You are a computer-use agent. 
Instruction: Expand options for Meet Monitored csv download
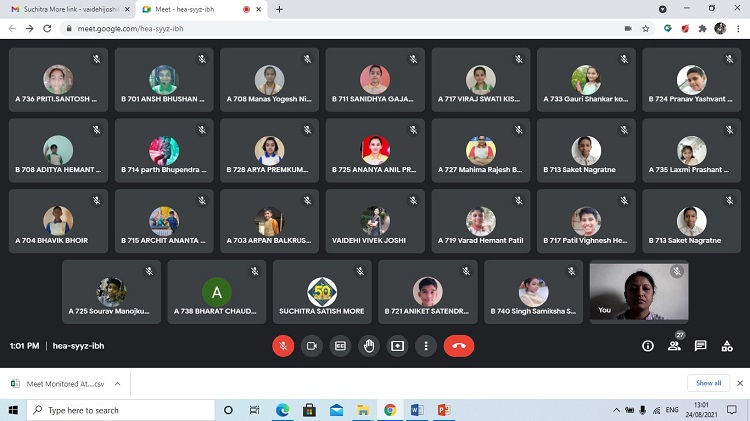pyautogui.click(x=117, y=383)
